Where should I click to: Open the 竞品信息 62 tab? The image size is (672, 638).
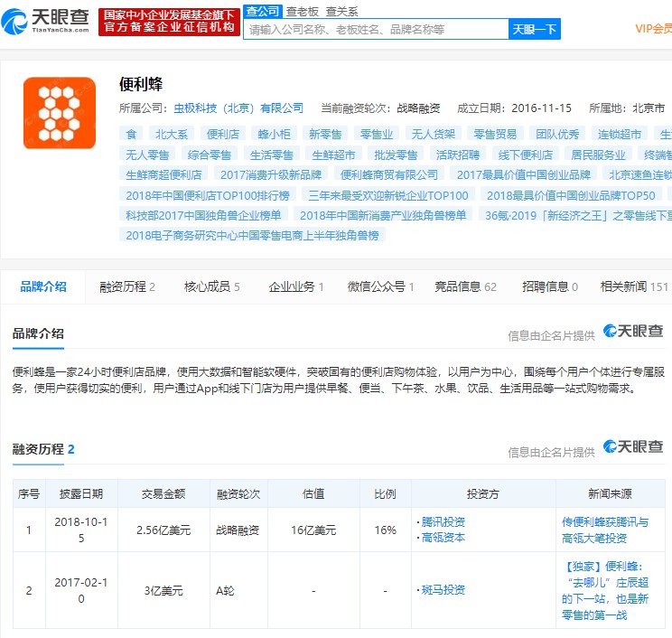point(466,286)
